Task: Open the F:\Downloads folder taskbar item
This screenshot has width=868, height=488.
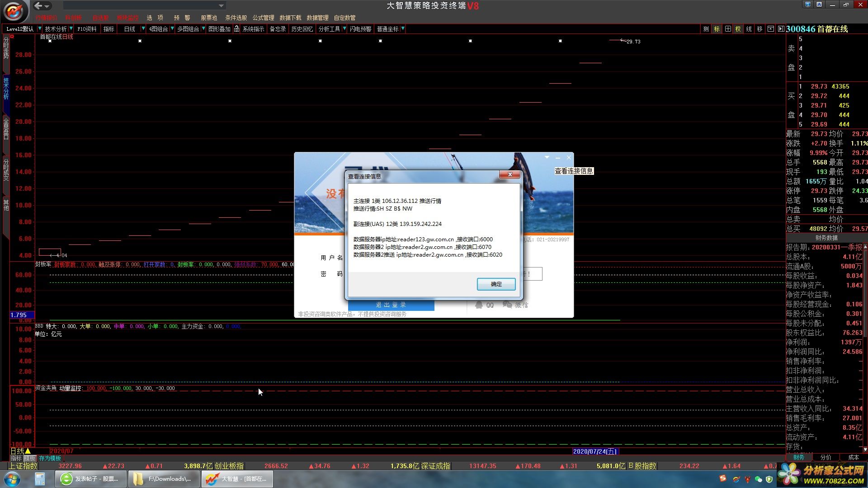Action: pos(164,479)
